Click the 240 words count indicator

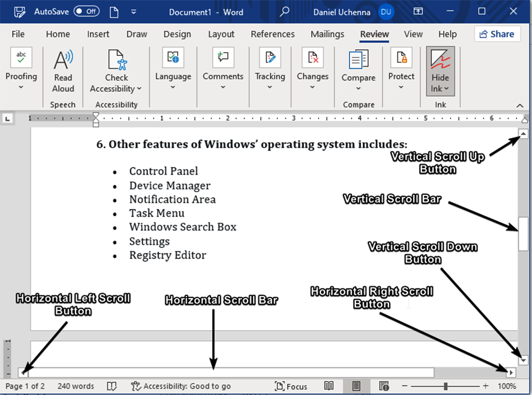pyautogui.click(x=76, y=386)
